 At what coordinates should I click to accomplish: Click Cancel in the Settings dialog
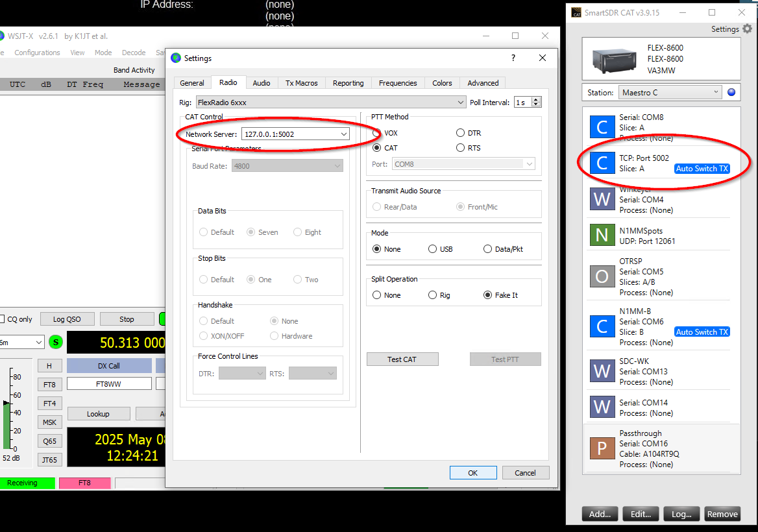pos(525,472)
